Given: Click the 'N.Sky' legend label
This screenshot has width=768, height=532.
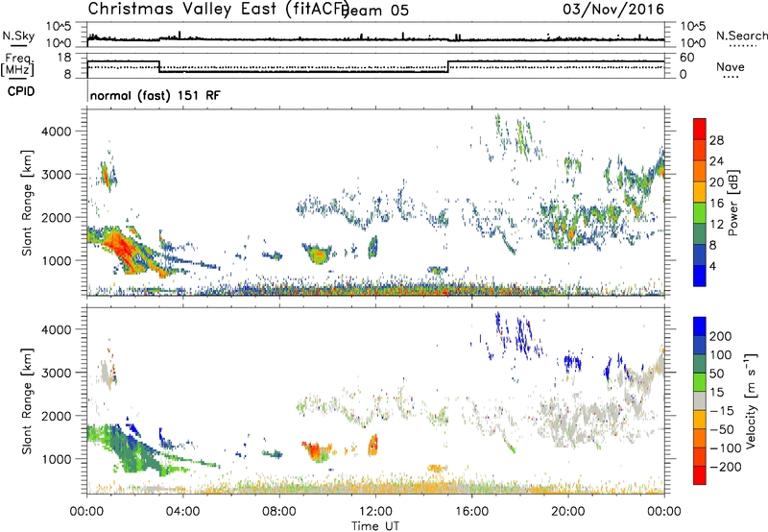Looking at the screenshot, I should (18, 36).
